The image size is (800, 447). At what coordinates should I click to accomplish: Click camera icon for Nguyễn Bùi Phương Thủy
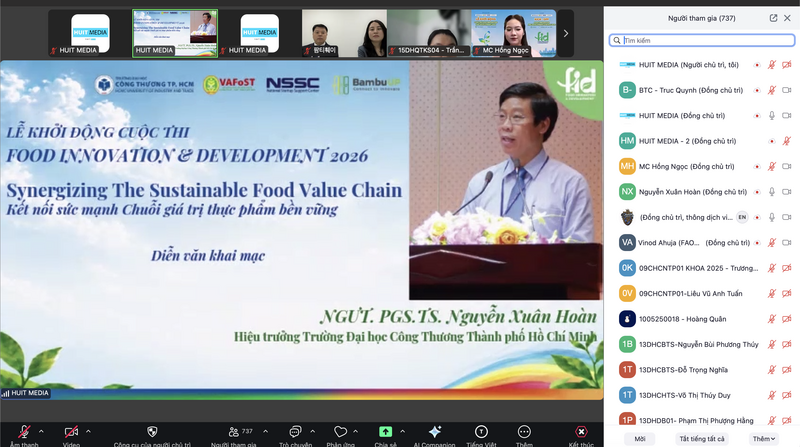point(787,344)
